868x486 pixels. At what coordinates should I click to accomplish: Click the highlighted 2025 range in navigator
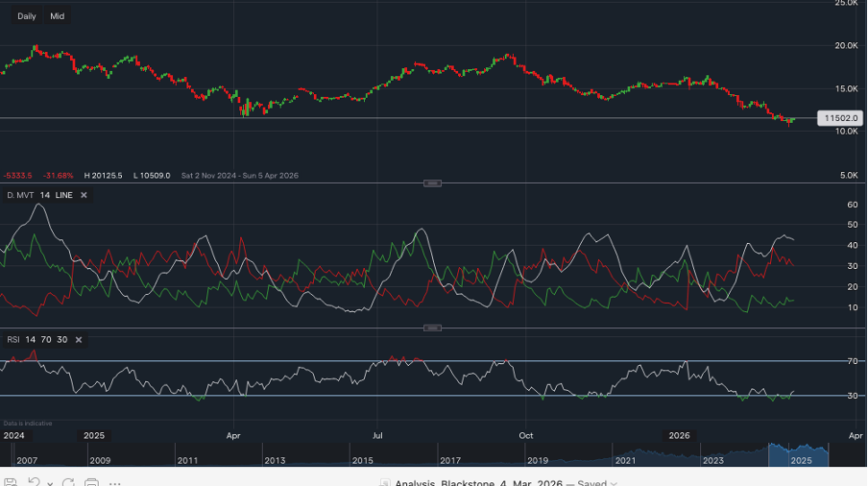click(x=800, y=460)
